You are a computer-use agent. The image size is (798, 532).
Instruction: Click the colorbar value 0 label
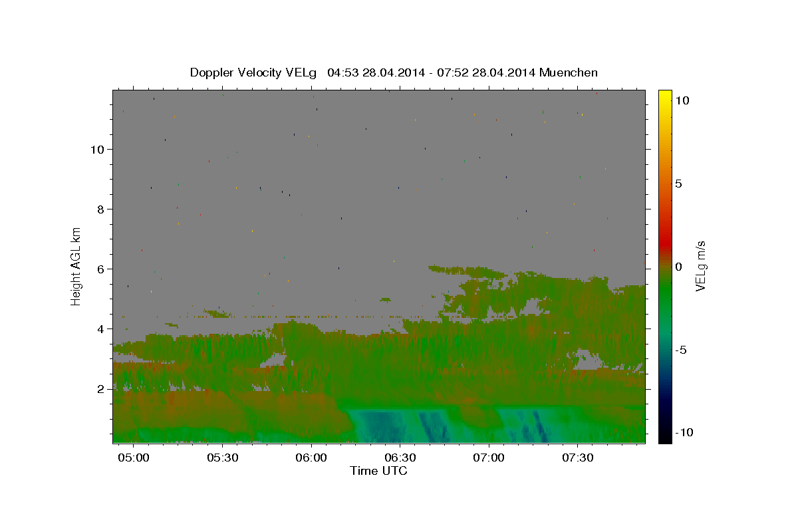(678, 267)
